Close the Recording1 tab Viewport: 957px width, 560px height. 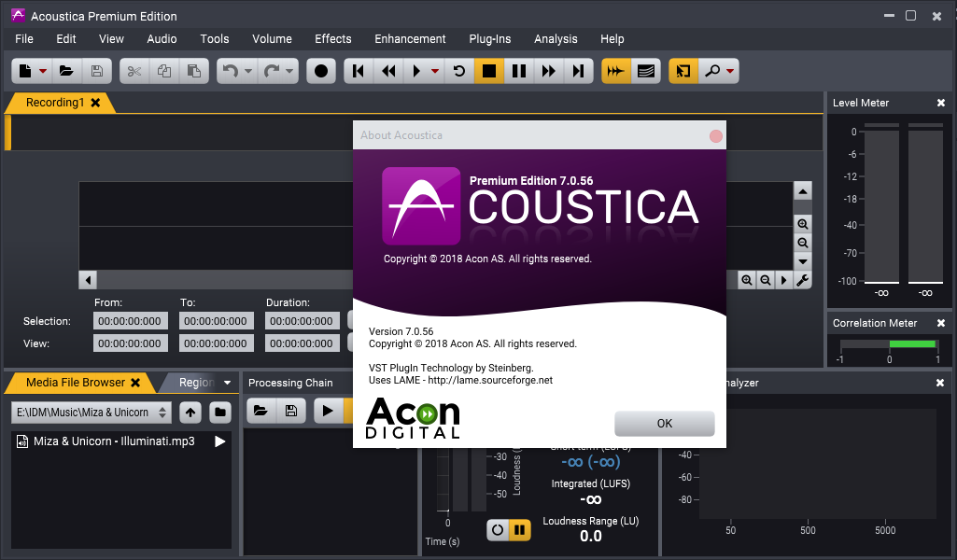95,103
